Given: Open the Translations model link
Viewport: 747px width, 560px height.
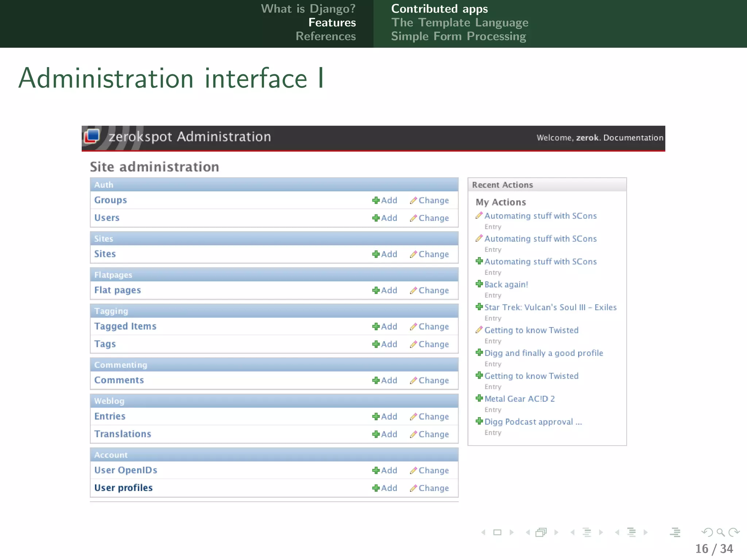Looking at the screenshot, I should point(123,434).
